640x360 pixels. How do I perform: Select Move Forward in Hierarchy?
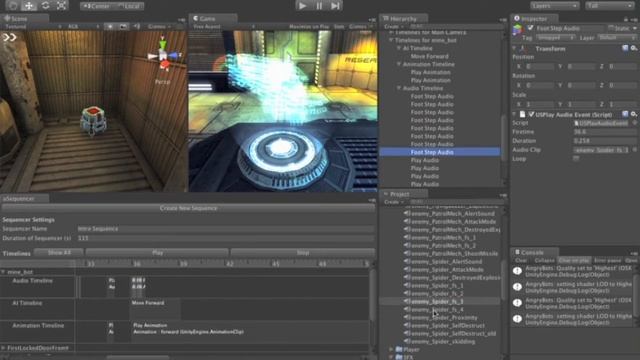click(429, 56)
